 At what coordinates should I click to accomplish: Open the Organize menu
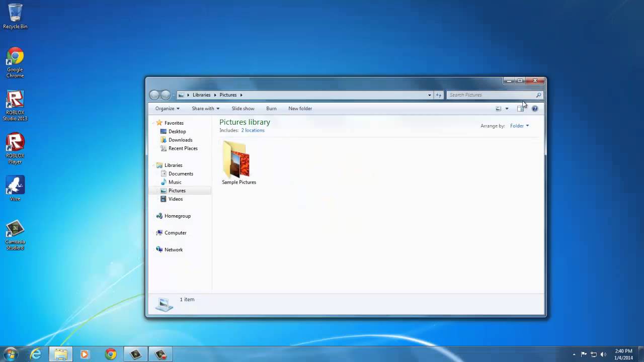167,109
